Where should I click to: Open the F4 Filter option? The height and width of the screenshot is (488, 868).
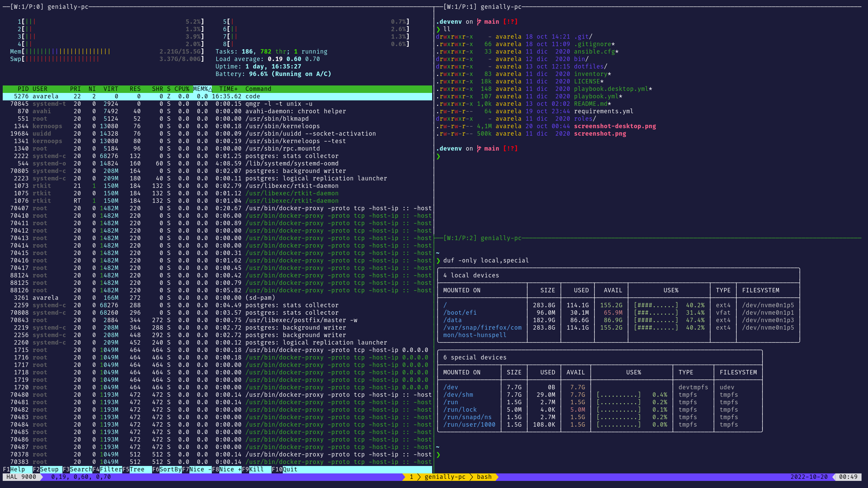[x=111, y=469]
